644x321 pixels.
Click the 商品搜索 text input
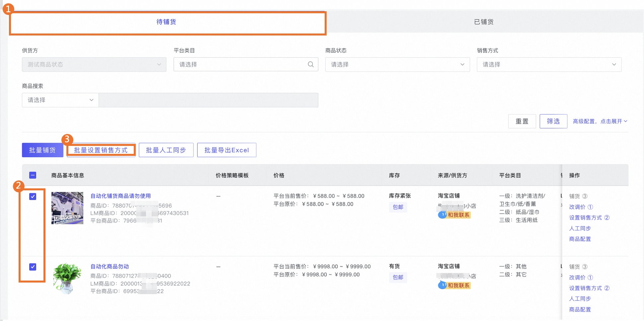click(x=208, y=100)
